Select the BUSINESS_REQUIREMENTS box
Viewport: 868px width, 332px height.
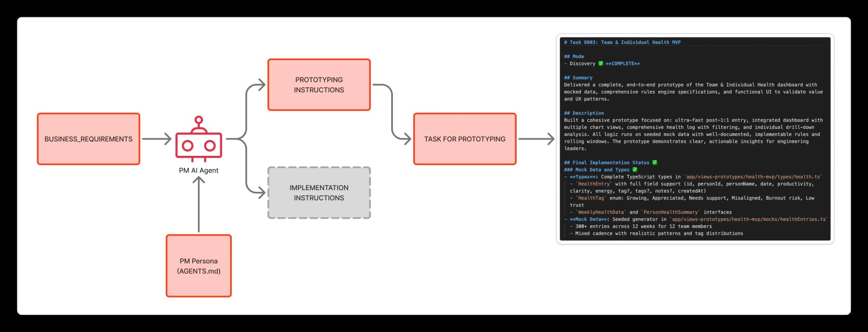pos(89,139)
